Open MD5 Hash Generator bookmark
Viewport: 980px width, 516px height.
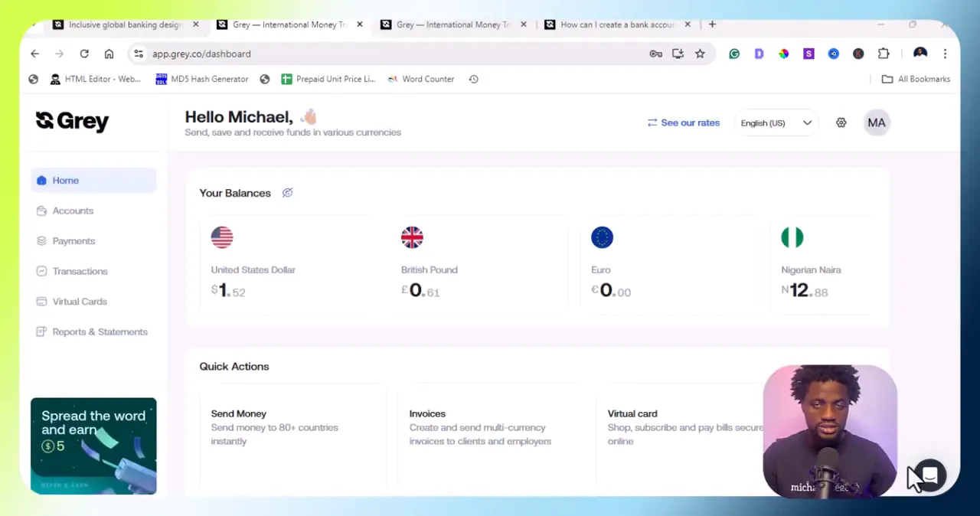(x=202, y=79)
